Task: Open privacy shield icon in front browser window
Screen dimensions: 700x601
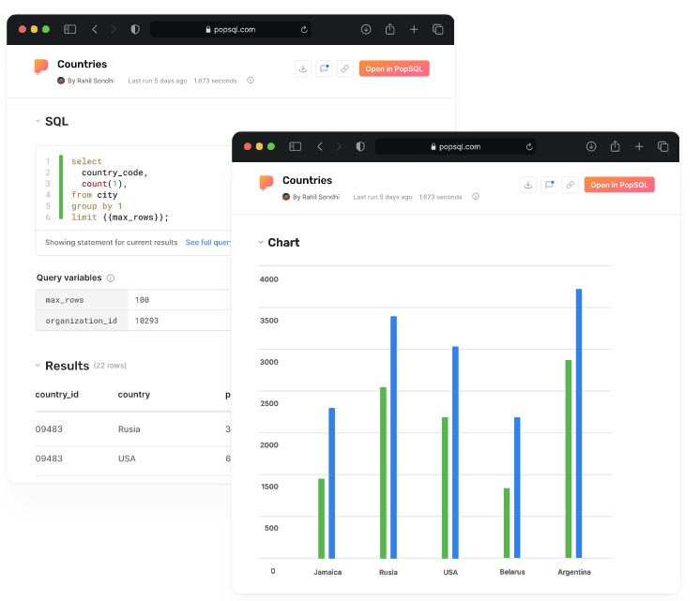Action: [x=360, y=146]
